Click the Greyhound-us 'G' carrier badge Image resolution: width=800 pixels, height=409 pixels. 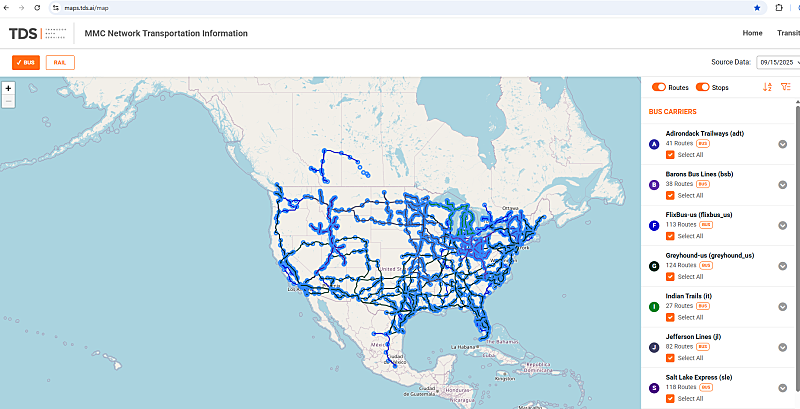pos(654,266)
